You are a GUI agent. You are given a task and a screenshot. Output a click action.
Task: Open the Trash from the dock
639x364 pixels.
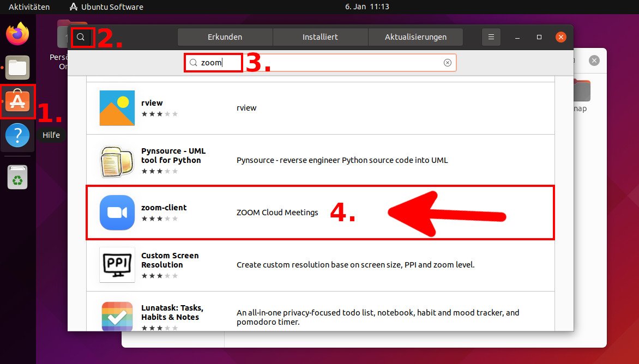[17, 178]
